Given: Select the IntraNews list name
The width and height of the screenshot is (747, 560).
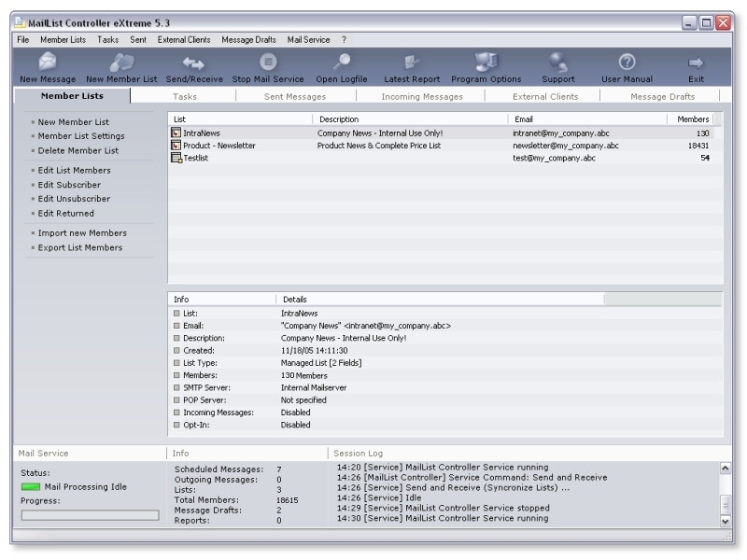Looking at the screenshot, I should click(202, 133).
